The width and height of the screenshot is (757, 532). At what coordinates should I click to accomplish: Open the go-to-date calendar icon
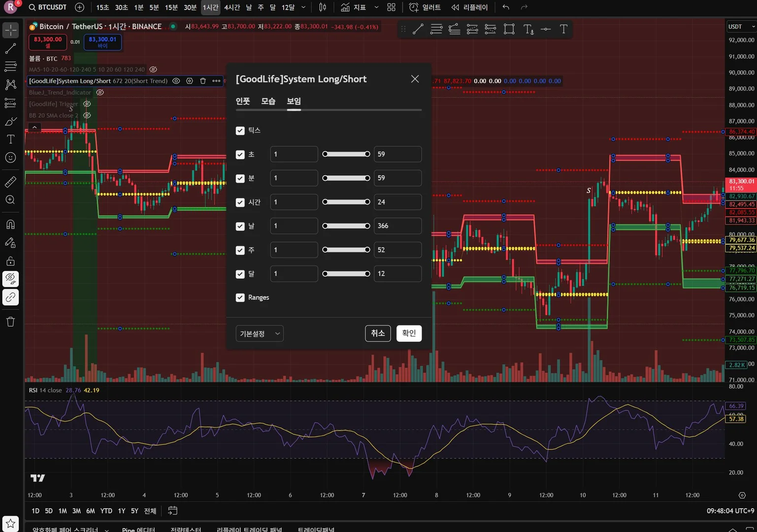(x=172, y=511)
